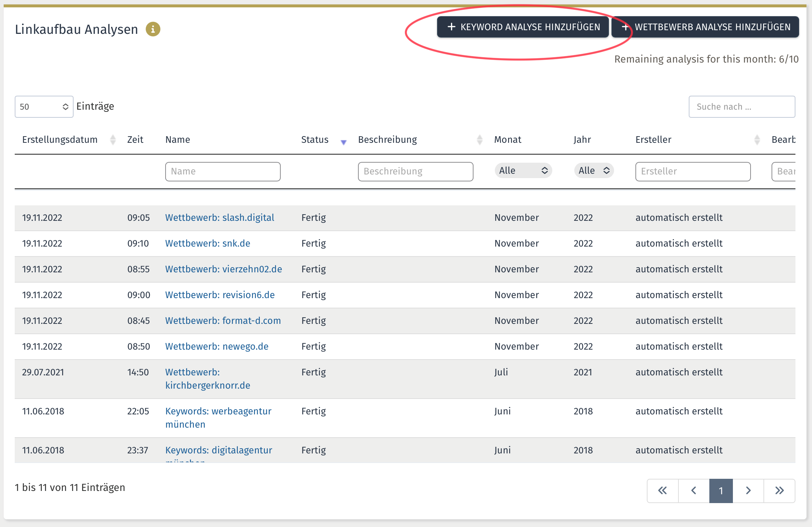Add a keyword analysis
The height and width of the screenshot is (527, 812).
pos(523,27)
